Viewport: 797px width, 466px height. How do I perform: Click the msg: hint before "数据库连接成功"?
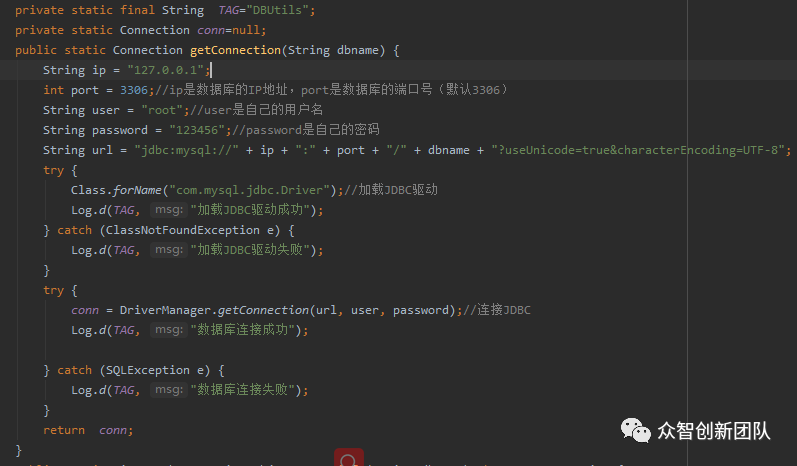pyautogui.click(x=169, y=329)
